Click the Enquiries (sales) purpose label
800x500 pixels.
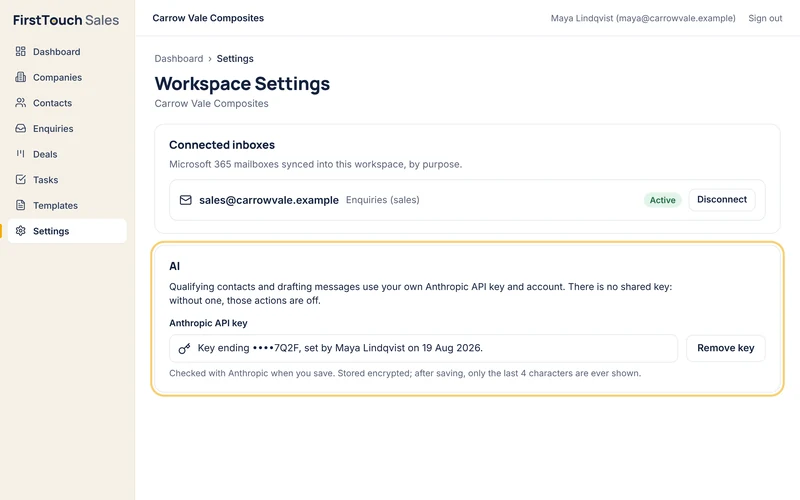click(x=383, y=200)
